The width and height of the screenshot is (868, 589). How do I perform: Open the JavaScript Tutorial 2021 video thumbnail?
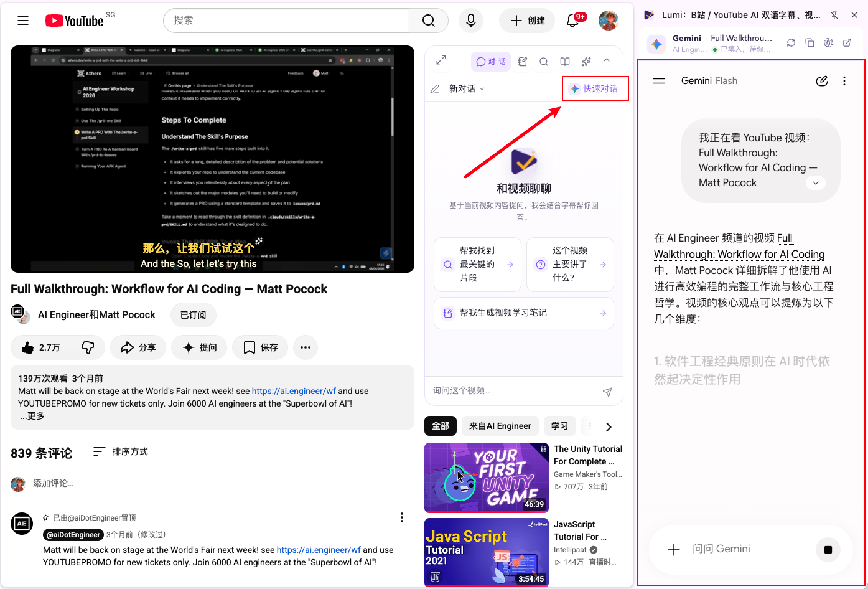[487, 552]
